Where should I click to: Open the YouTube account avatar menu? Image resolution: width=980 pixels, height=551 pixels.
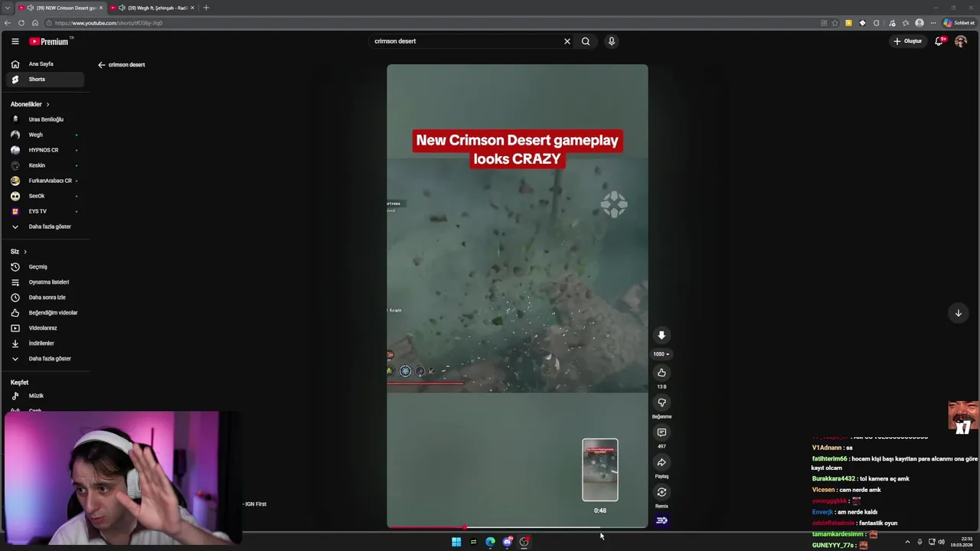[x=961, y=41]
